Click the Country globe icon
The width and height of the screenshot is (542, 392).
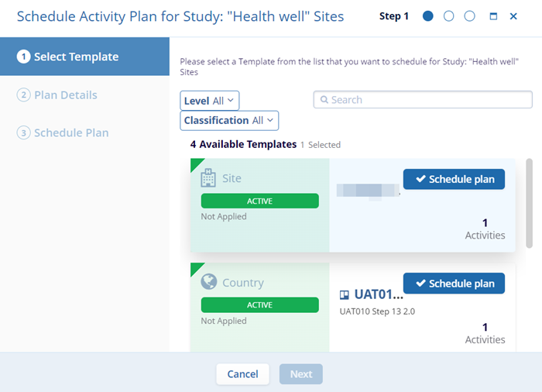tap(208, 282)
